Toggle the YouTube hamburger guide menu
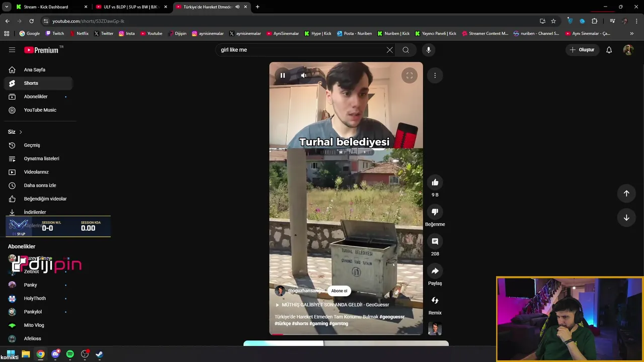This screenshot has width=644, height=362. click(12, 50)
